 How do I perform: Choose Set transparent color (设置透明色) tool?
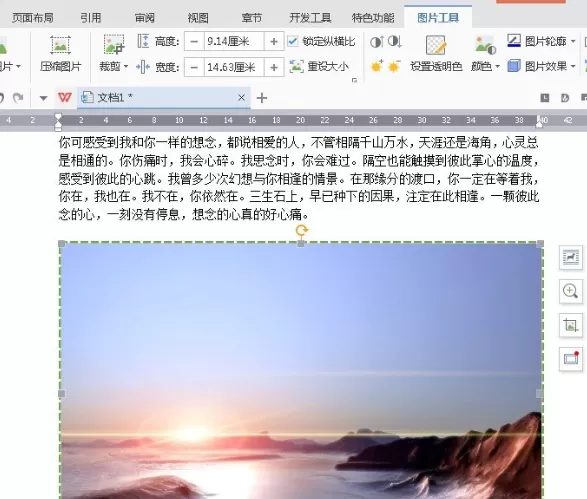click(436, 53)
